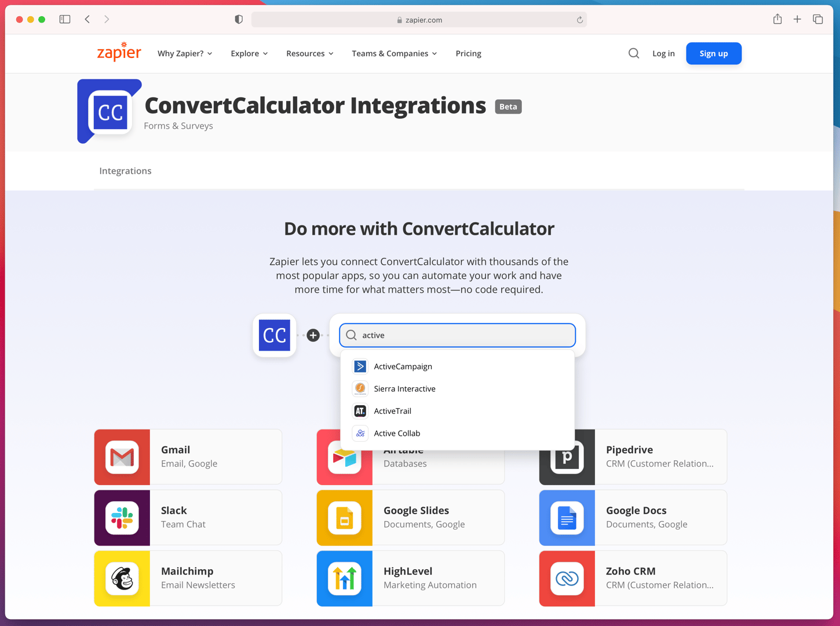Show the tab overview icon
Image resolution: width=840 pixels, height=626 pixels.
pos(818,19)
